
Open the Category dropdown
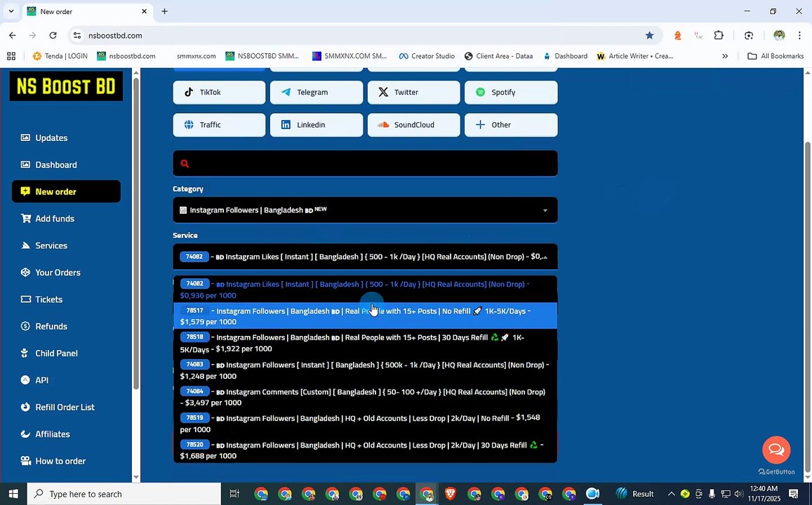tap(365, 210)
